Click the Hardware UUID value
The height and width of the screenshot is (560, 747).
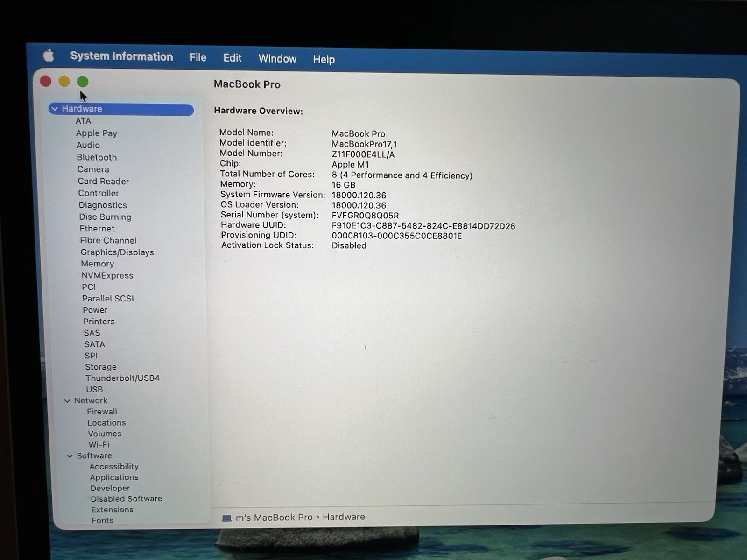pos(423,226)
